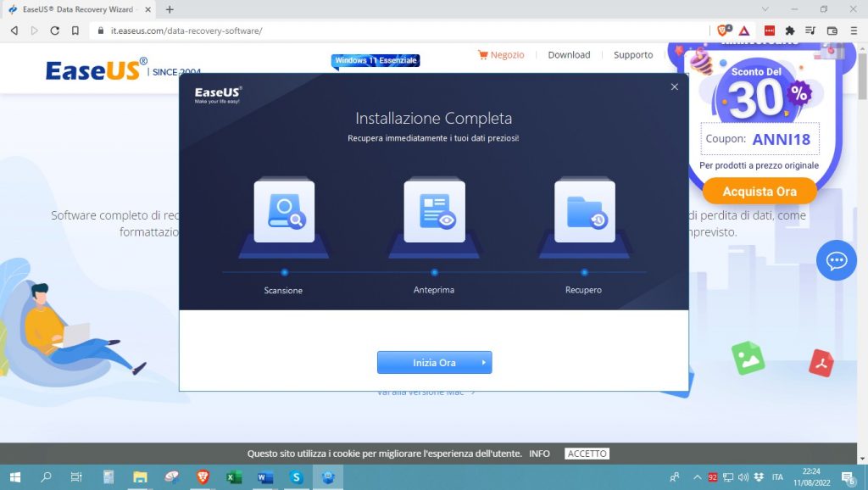Image resolution: width=868 pixels, height=490 pixels.
Task: Open the ITA keyboard language selector
Action: click(778, 476)
